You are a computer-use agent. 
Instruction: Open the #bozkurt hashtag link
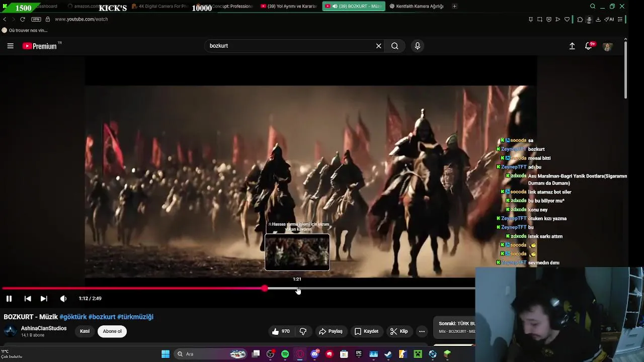pyautogui.click(x=102, y=317)
